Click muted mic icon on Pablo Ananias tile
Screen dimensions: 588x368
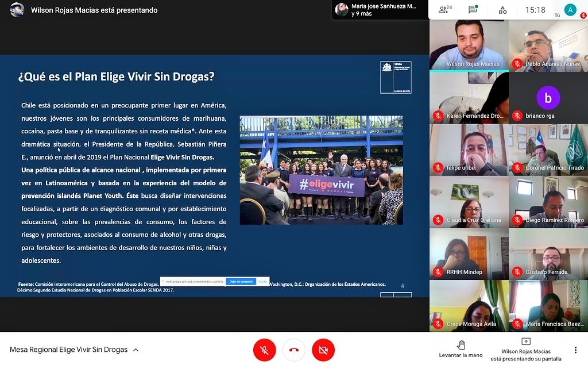point(517,63)
